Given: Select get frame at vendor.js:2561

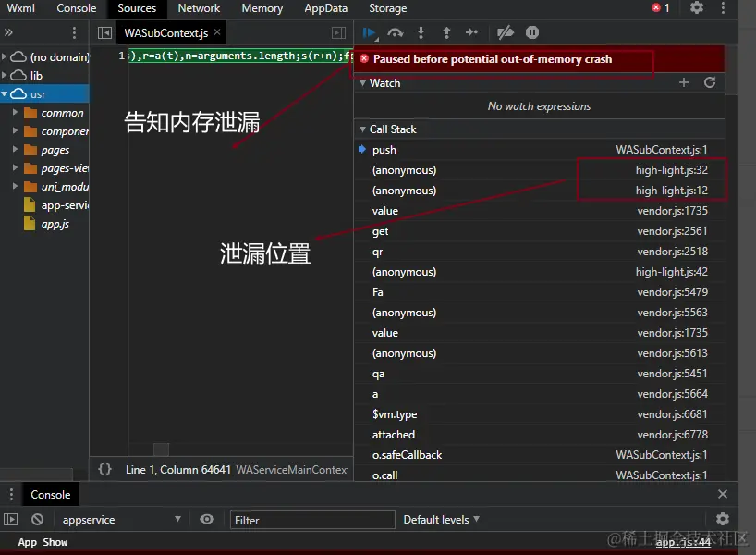Looking at the screenshot, I should 539,231.
